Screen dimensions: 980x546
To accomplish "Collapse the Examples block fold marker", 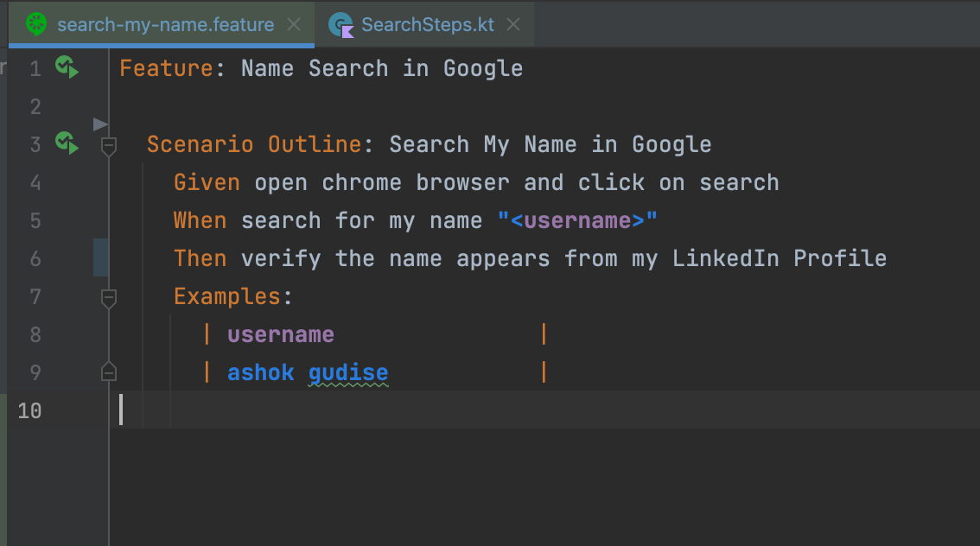I will 109,298.
